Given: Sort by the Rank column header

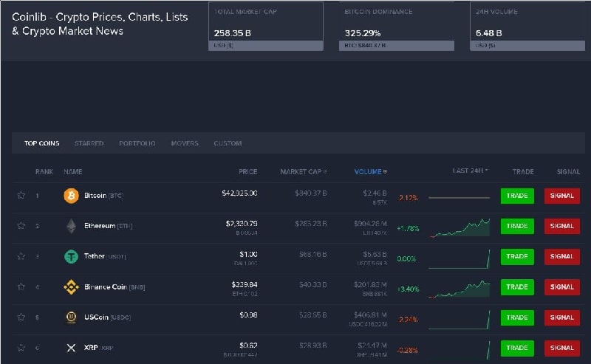Looking at the screenshot, I should coord(44,171).
